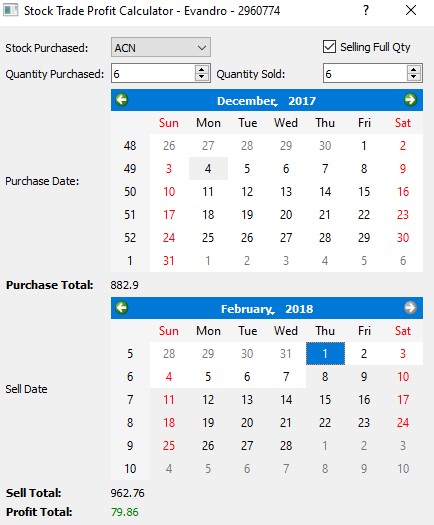This screenshot has height=525, width=434.
Task: Click year 2017 in purchase calendar header
Action: coord(302,101)
